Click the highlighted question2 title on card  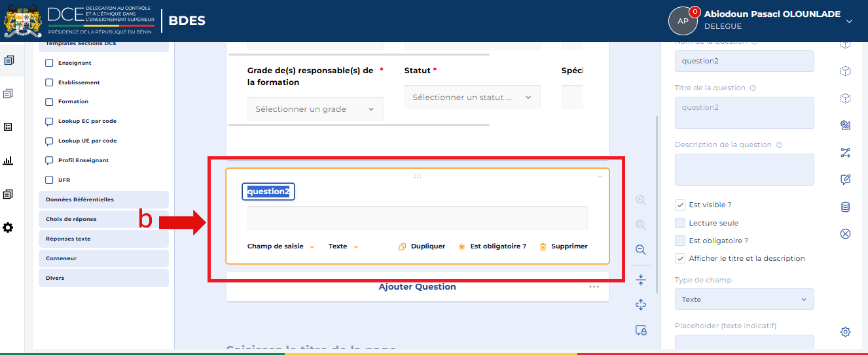(268, 192)
